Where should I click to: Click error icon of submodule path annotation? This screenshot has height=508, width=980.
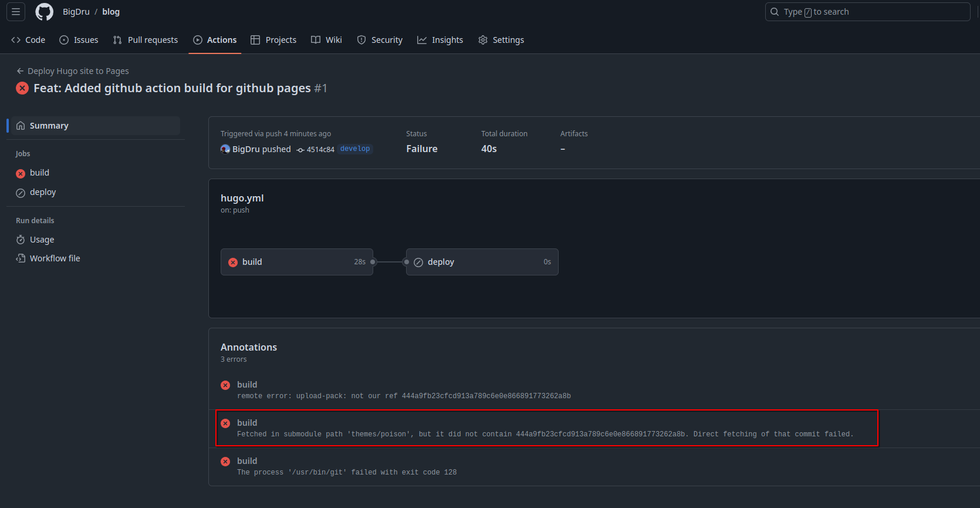point(225,423)
